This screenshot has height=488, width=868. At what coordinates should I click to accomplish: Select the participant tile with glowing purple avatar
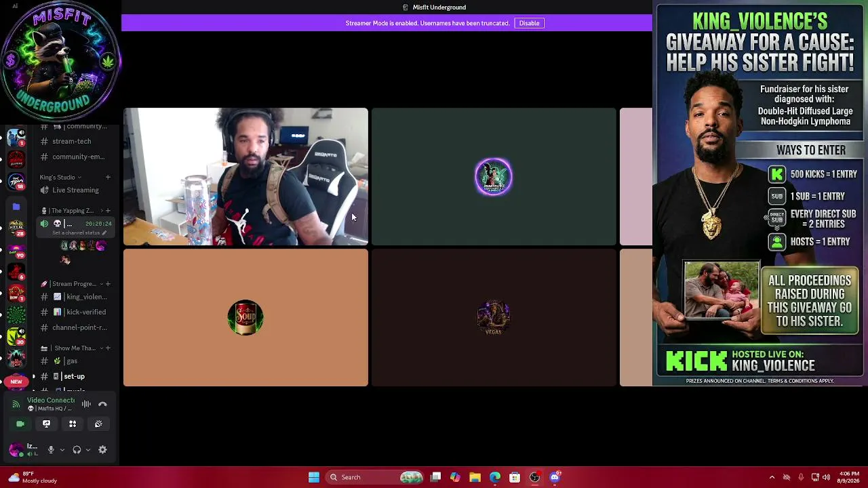tap(494, 176)
